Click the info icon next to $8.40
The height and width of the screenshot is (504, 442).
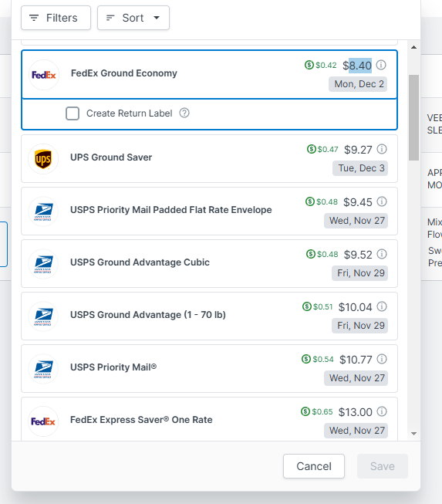pyautogui.click(x=381, y=65)
